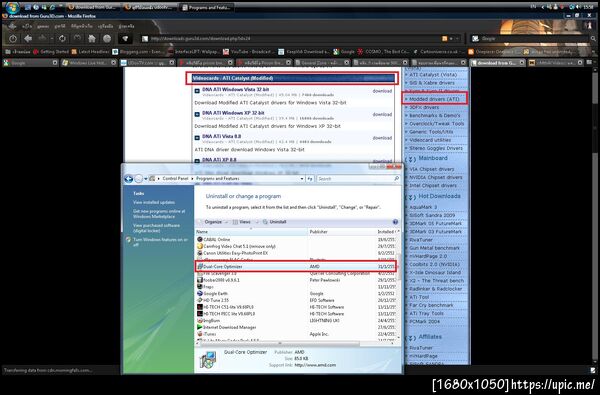Click the Internet Download Manager icon
The width and height of the screenshot is (600, 395).
pyautogui.click(x=199, y=327)
